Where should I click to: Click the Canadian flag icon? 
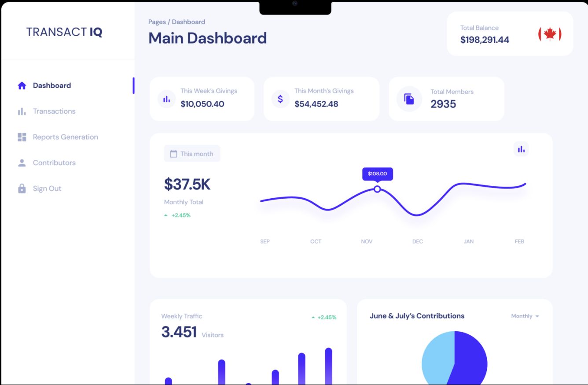point(550,34)
